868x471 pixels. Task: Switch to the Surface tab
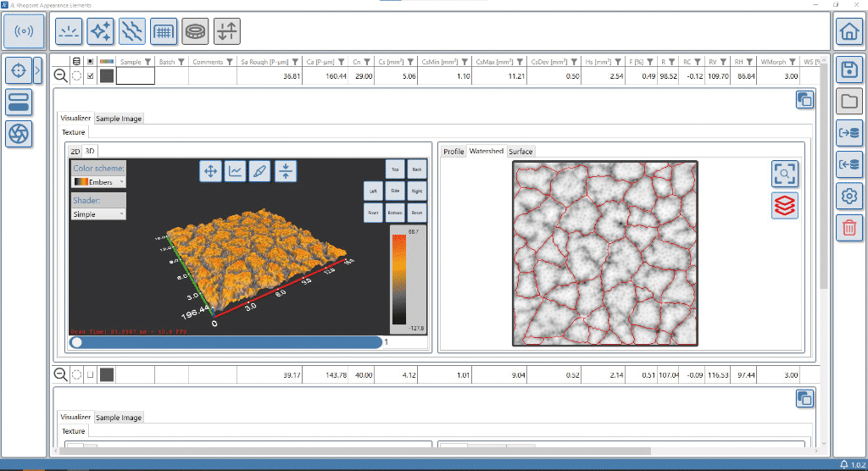coord(520,152)
